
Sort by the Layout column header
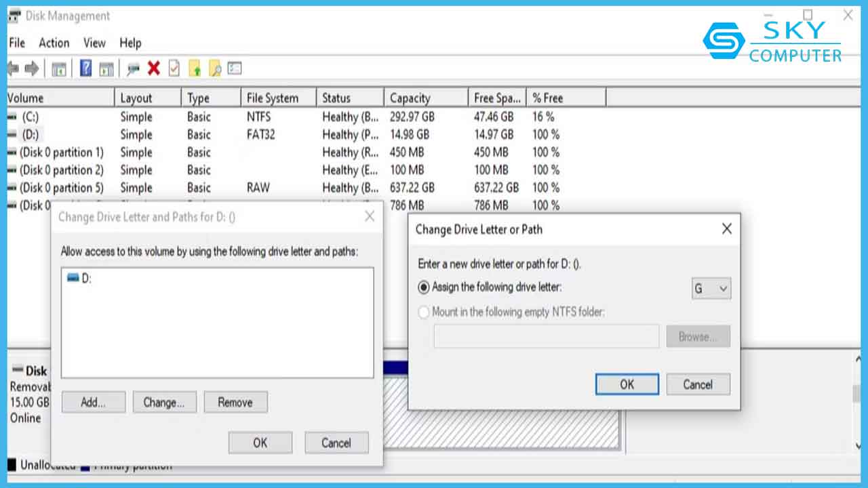tap(148, 98)
